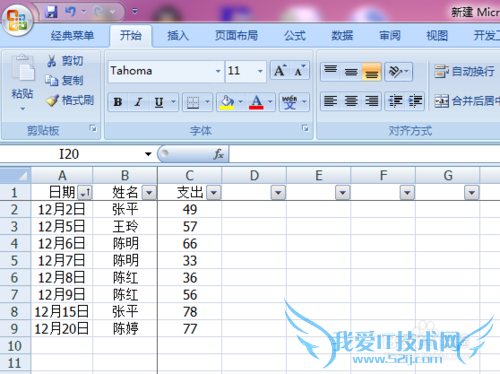
Task: Click the phonetic guide wén icon
Action: pos(289,102)
